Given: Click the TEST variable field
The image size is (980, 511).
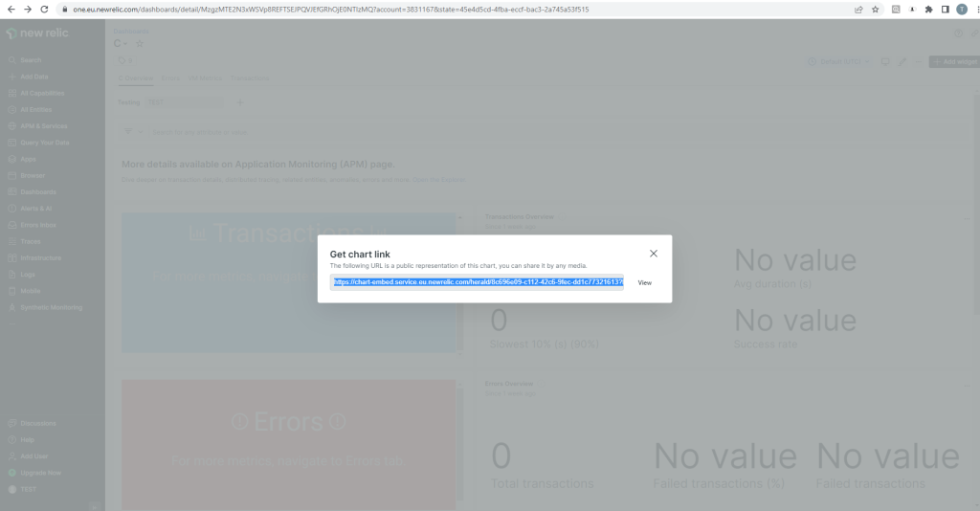Looking at the screenshot, I should (x=185, y=102).
